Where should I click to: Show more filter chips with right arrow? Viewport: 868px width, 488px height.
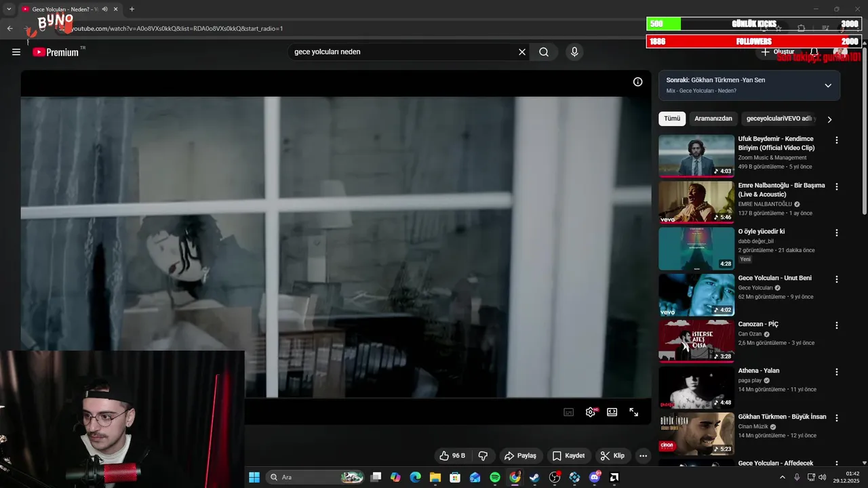(x=829, y=119)
